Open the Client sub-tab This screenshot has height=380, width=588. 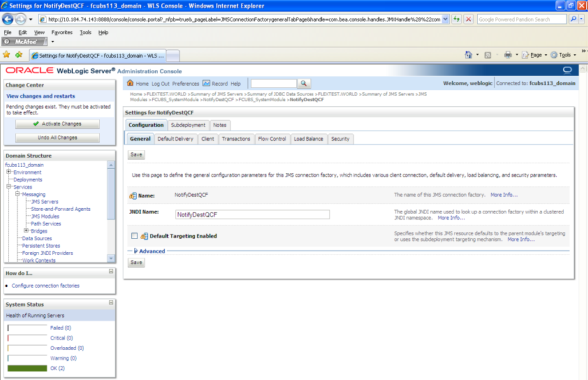[x=207, y=138]
